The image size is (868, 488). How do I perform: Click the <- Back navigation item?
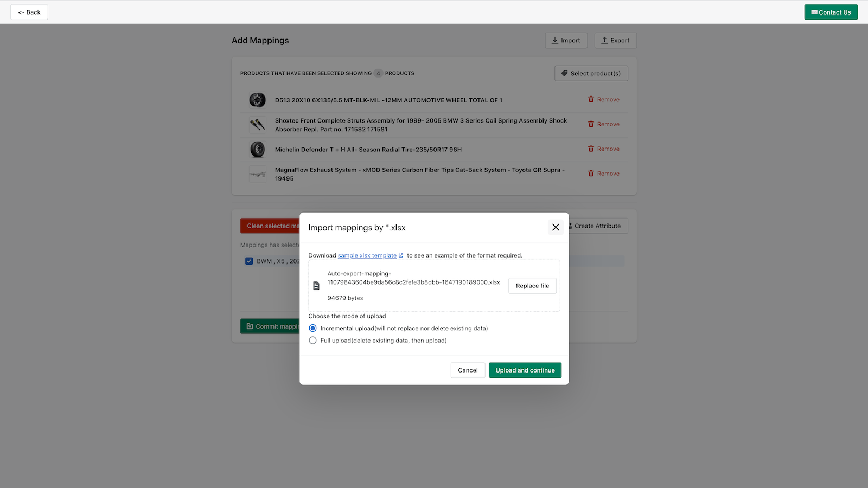coord(29,11)
